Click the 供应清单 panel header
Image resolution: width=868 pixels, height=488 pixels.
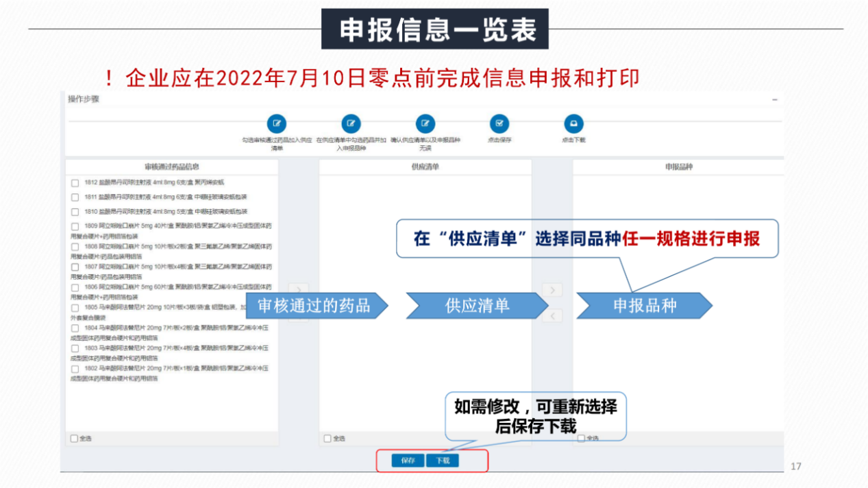tap(425, 167)
